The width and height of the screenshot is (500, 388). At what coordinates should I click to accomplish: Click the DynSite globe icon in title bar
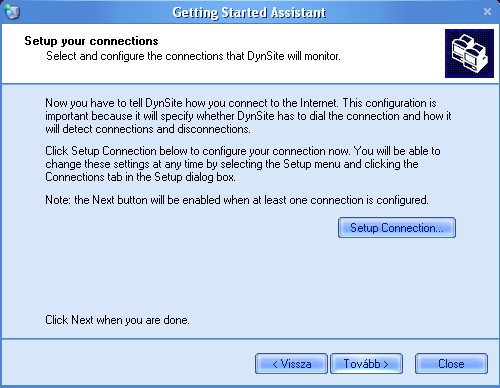tap(12, 12)
